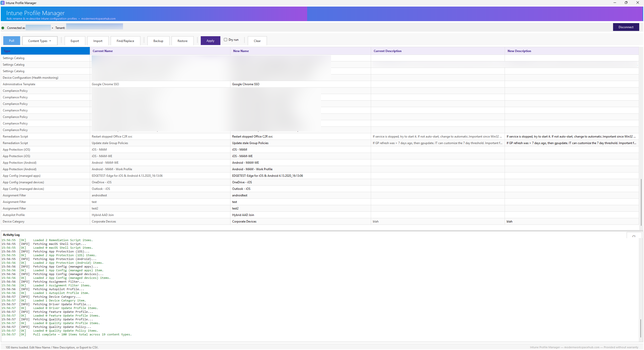
Task: Edit New Name 'Google Chrome SSO'
Action: pos(301,84)
